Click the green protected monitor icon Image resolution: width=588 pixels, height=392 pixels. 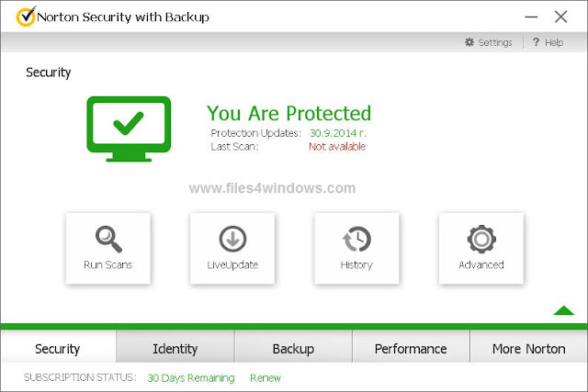click(129, 129)
